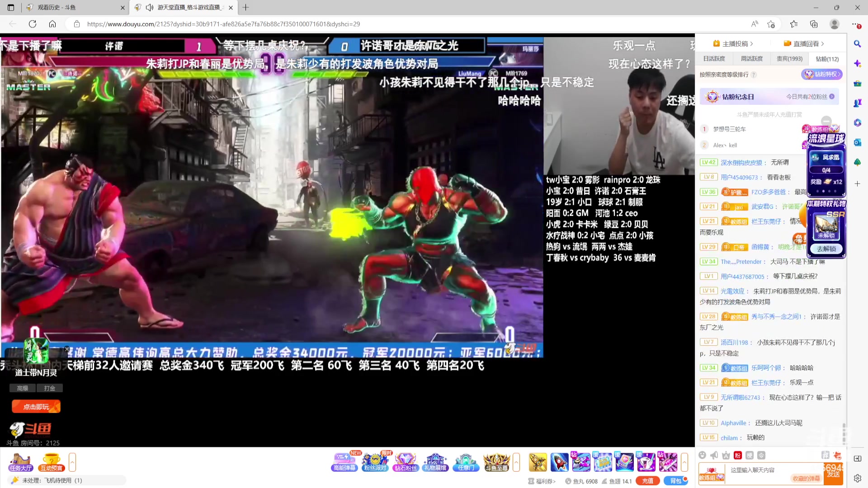Screen dimensions: 868x488
Task: Open Edge sidebar search icon
Action: tap(857, 44)
